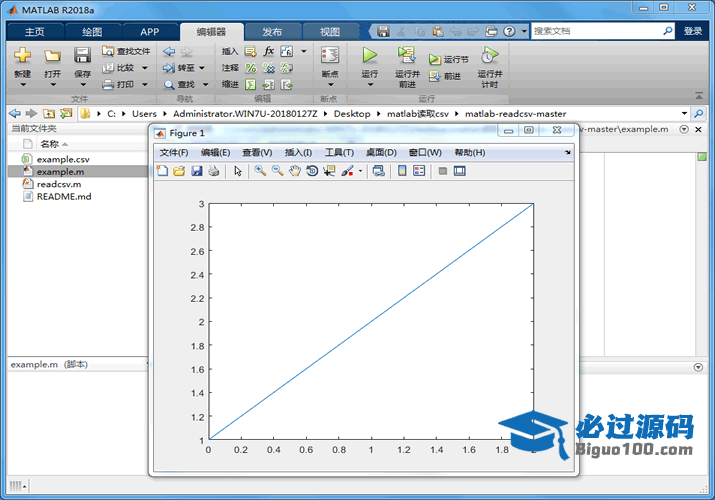
Task: Click the quick access save icon
Action: coord(383,31)
